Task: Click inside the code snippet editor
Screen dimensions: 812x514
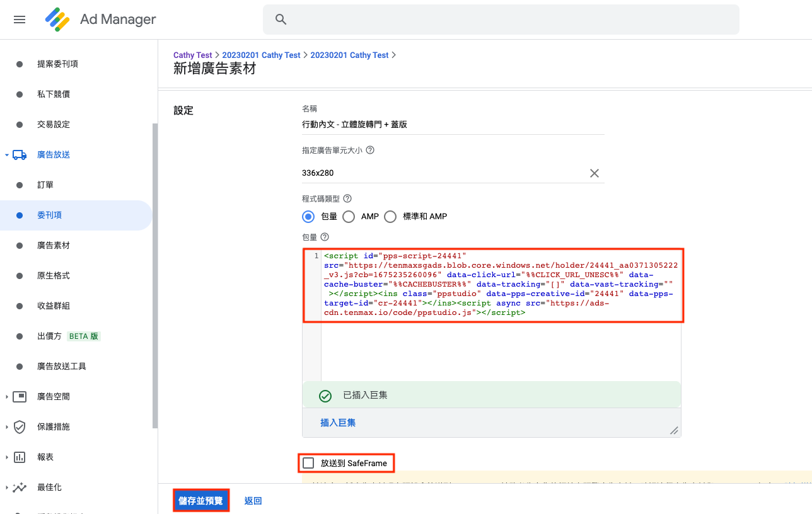Action: pyautogui.click(x=492, y=315)
